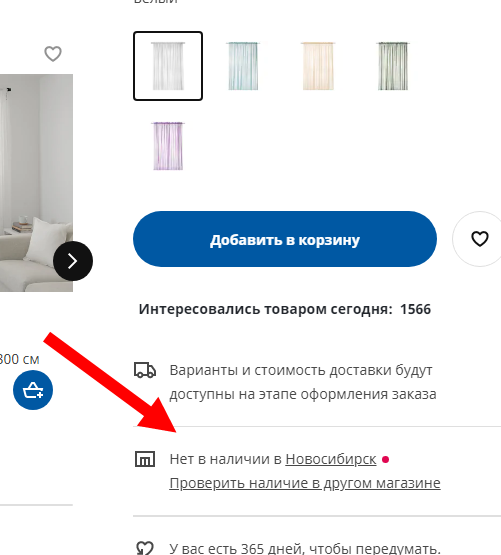The image size is (501, 555).
Task: Select light blue curtain color option
Action: [243, 66]
